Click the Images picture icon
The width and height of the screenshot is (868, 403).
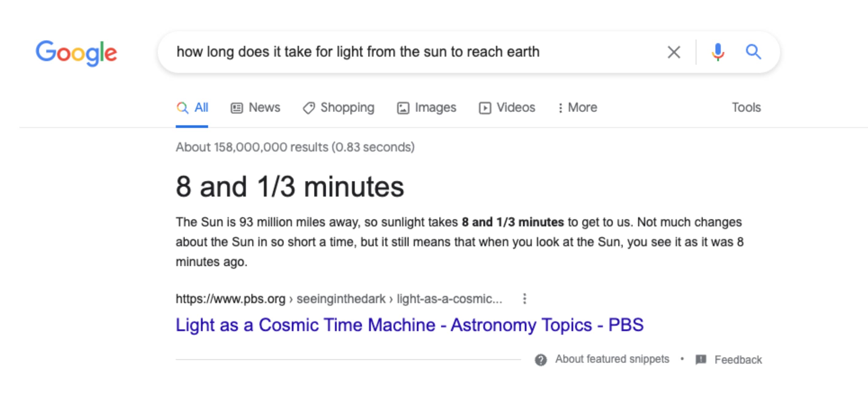click(403, 108)
